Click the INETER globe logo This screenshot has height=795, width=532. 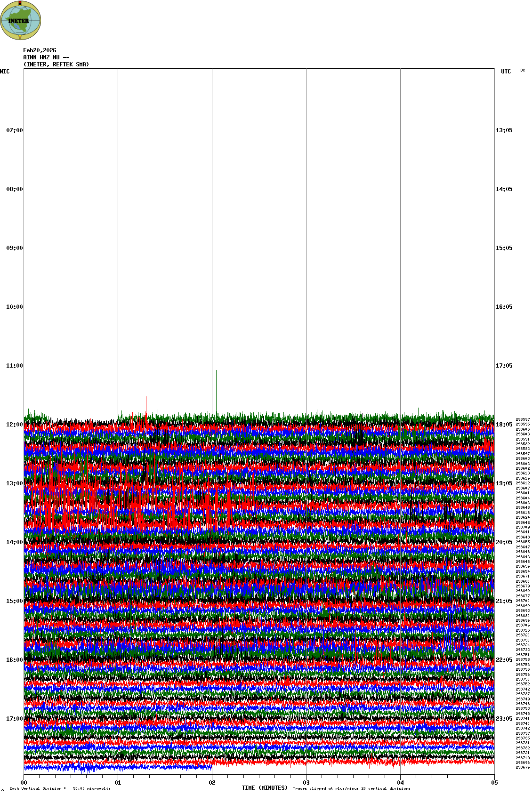(x=21, y=20)
